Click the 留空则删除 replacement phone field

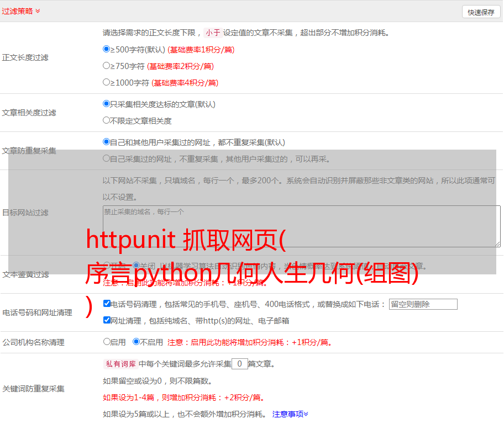(x=423, y=304)
